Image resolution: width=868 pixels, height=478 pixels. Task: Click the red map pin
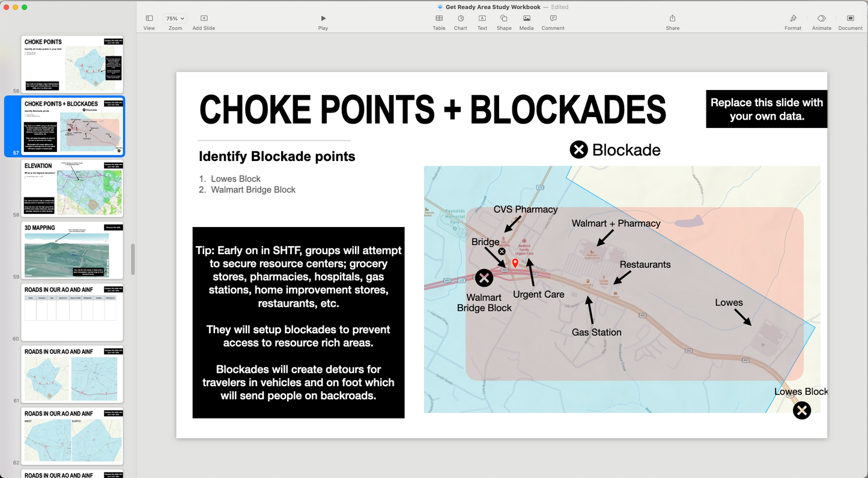[515, 264]
